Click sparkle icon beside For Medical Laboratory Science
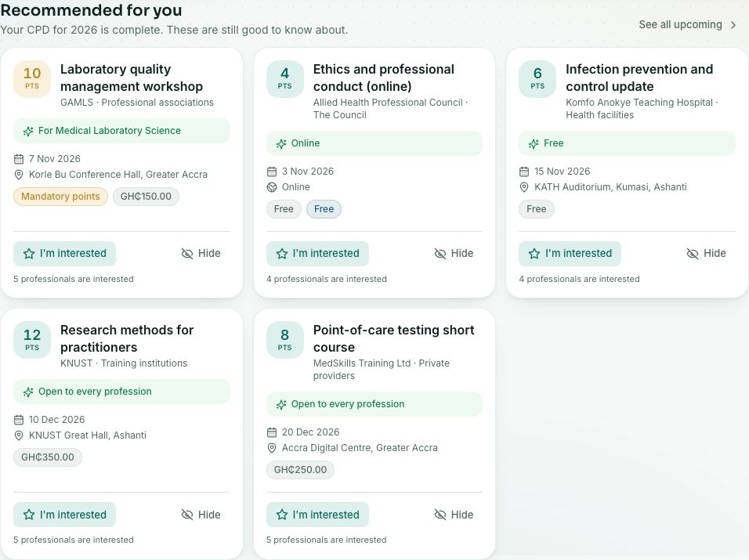The width and height of the screenshot is (749, 560). tap(28, 131)
